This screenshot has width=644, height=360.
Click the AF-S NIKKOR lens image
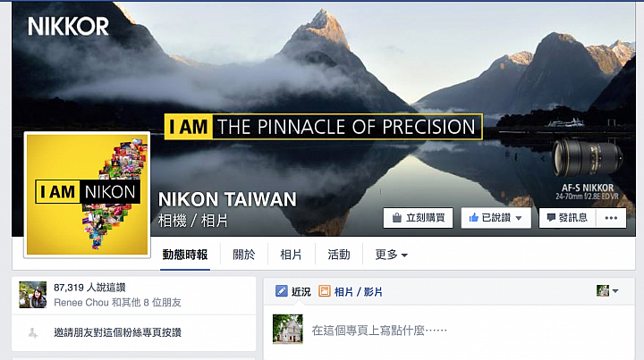coord(587,157)
